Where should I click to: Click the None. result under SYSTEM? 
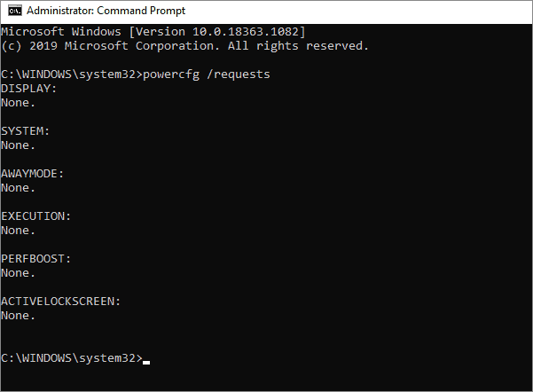pos(18,145)
